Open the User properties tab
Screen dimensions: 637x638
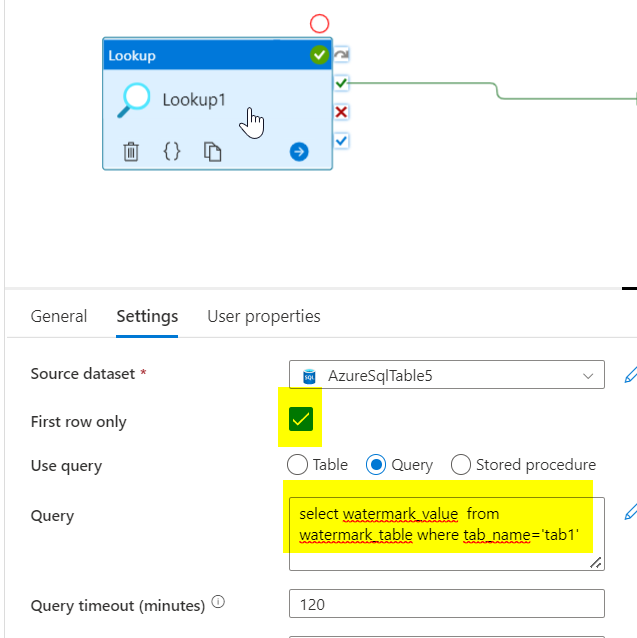click(x=264, y=316)
